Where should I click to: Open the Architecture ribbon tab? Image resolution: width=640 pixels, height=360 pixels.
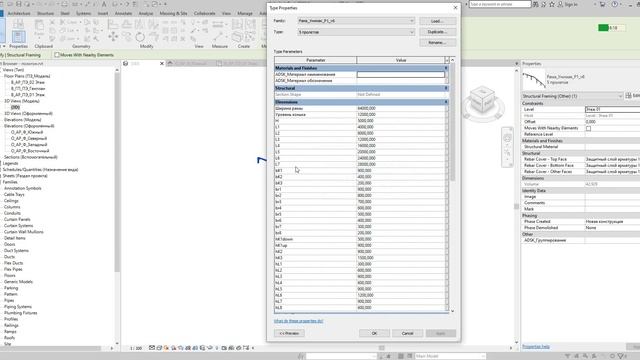(x=19, y=13)
